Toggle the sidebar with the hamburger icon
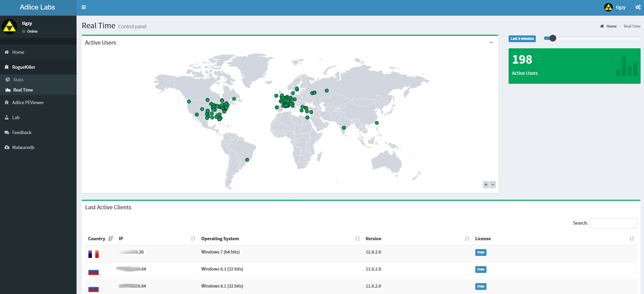Viewport: 644px width, 294px height. tap(84, 7)
